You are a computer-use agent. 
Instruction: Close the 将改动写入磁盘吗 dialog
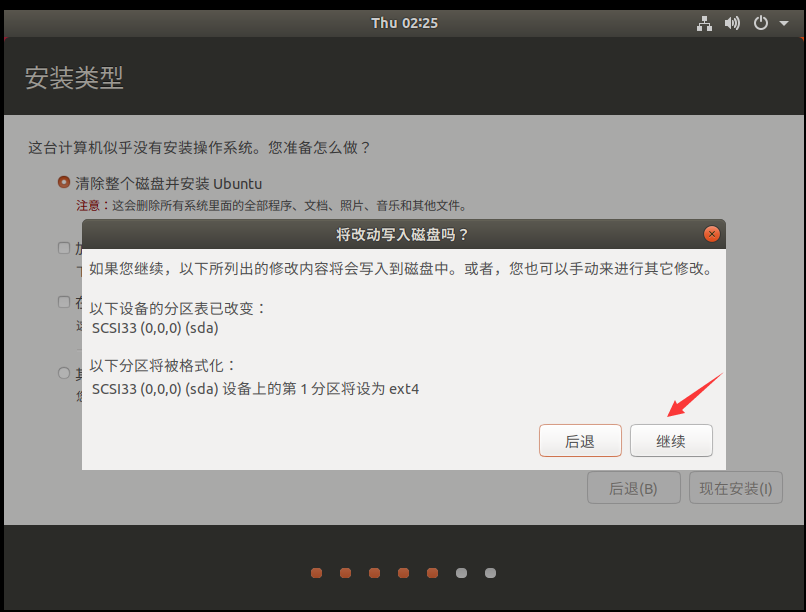(x=711, y=234)
